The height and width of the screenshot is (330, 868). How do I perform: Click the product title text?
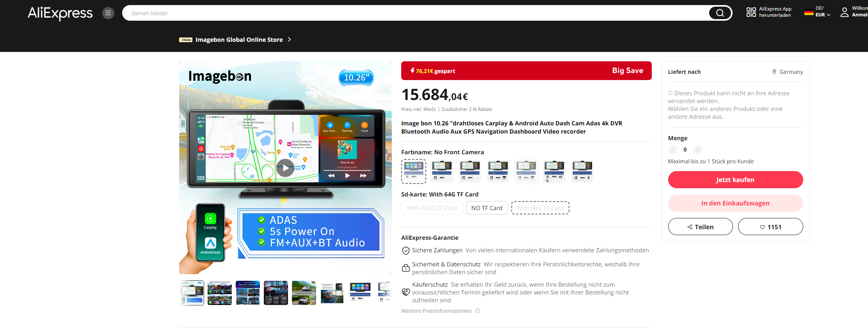512,127
